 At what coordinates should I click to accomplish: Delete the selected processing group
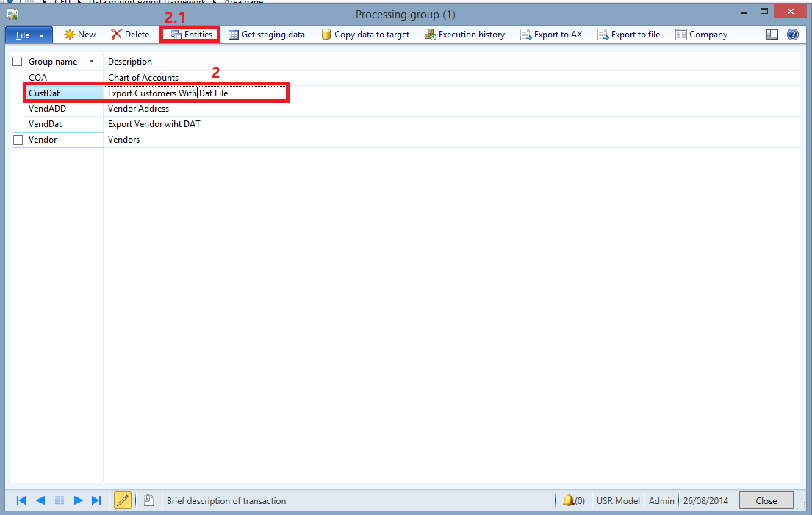(x=130, y=34)
